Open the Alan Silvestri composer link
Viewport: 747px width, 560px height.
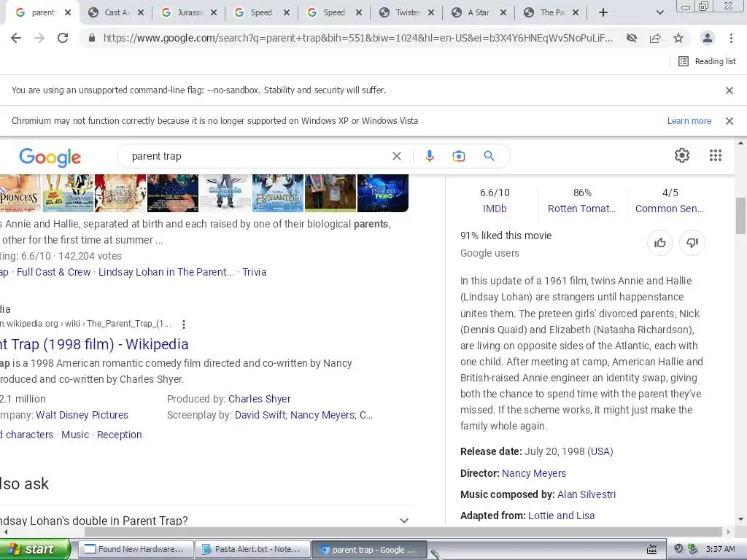tap(587, 494)
